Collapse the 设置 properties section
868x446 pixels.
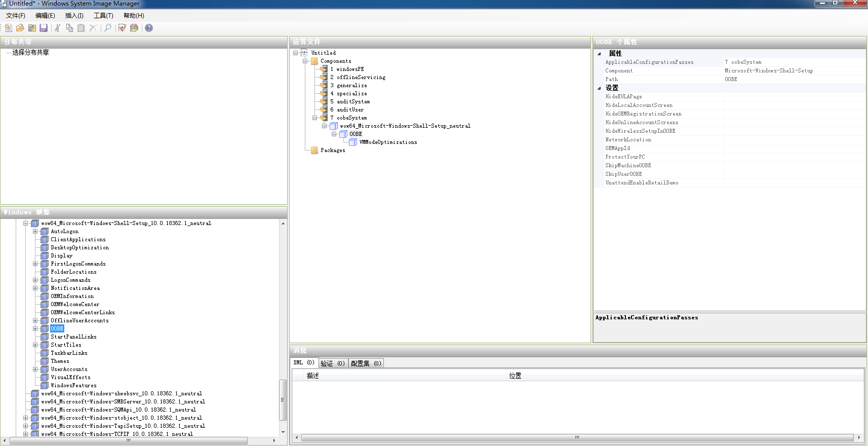pyautogui.click(x=599, y=88)
